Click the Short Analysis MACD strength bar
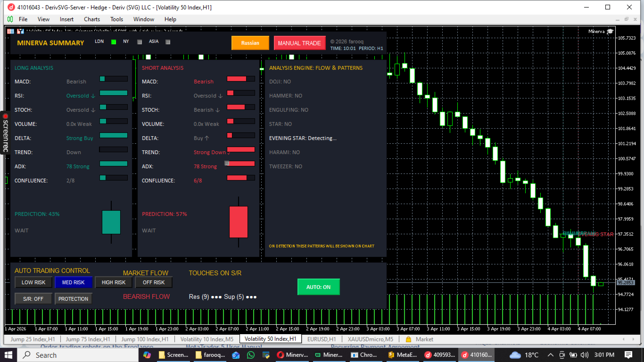This screenshot has height=362, width=644. (x=241, y=79)
